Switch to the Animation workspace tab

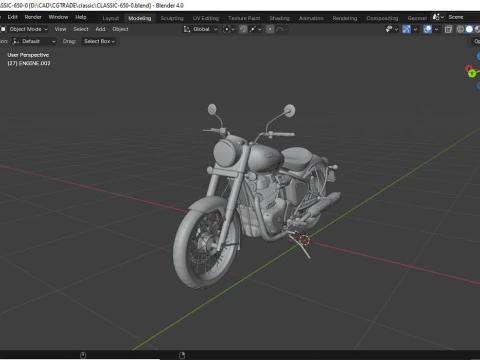311,18
